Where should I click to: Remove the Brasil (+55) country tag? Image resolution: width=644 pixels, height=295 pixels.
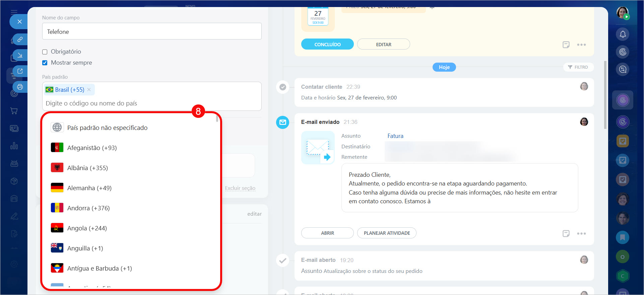pyautogui.click(x=89, y=90)
